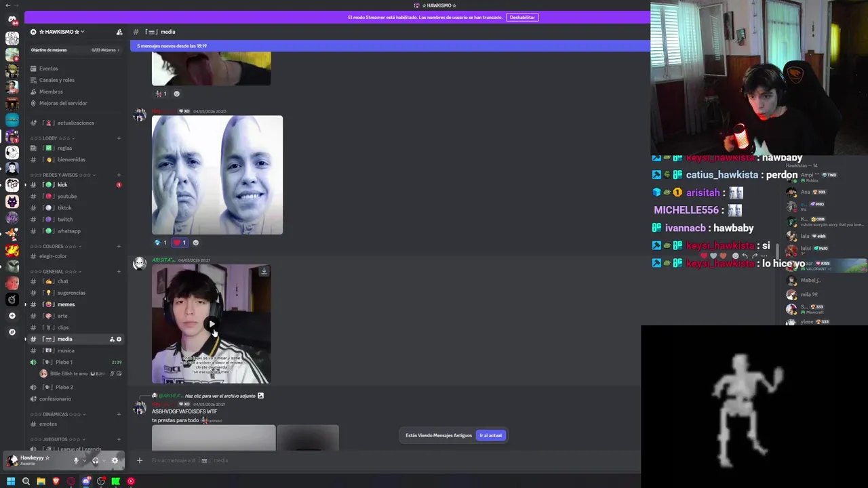Open the tiktok channel
This screenshot has height=488, width=868.
(64, 207)
